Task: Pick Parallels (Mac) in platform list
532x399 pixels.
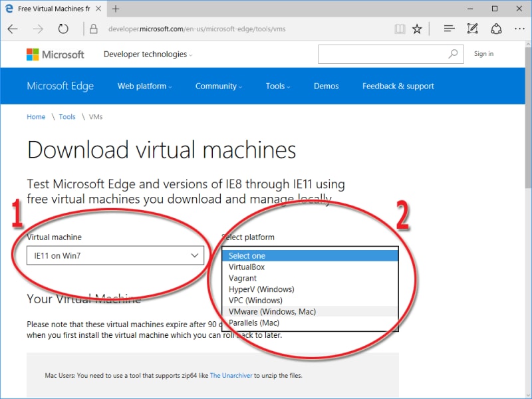Action: pyautogui.click(x=254, y=323)
